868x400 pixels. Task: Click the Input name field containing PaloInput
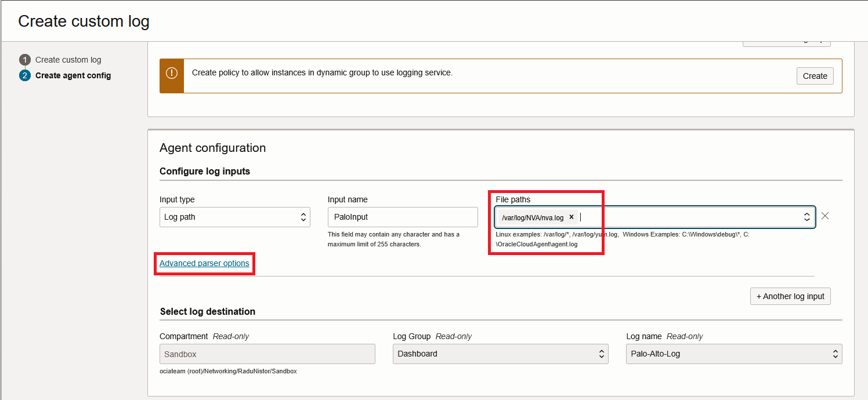coord(402,217)
